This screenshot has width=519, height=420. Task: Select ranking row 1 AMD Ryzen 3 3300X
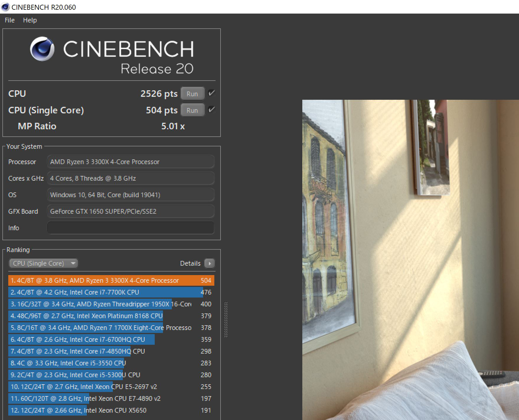pos(111,280)
